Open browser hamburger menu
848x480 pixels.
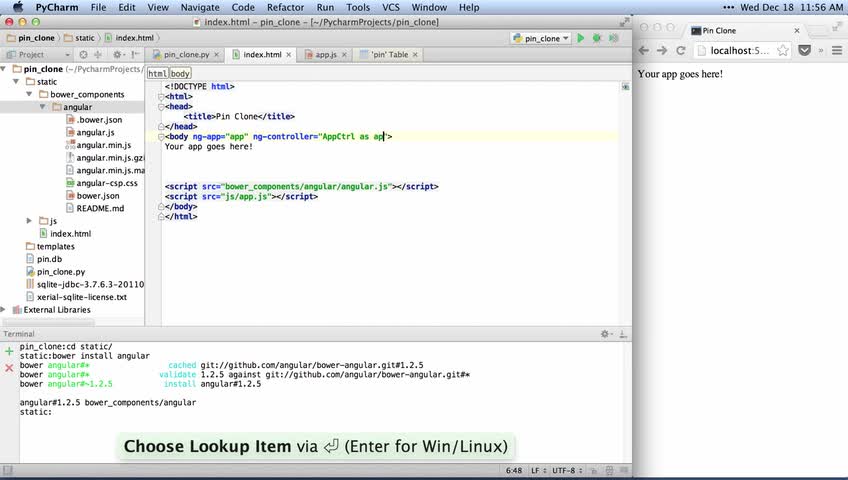[x=837, y=50]
